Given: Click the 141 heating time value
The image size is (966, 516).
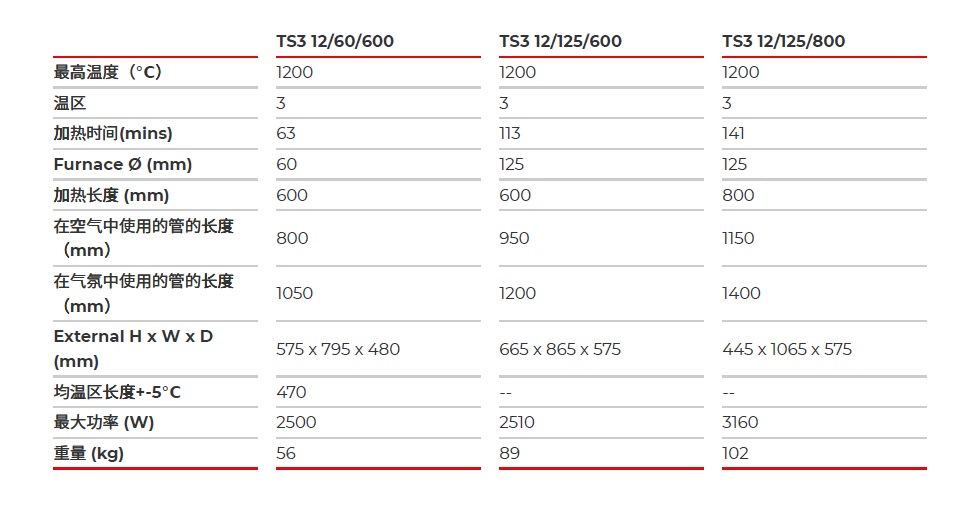Looking at the screenshot, I should pos(733,134).
